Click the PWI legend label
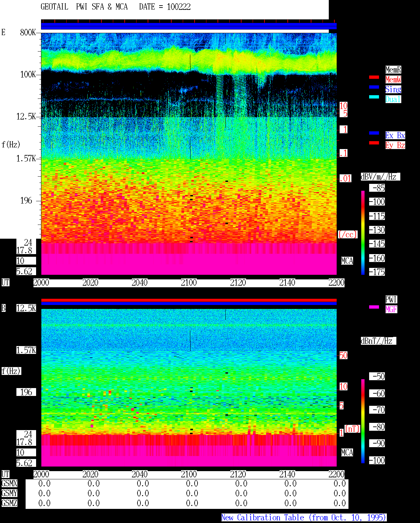Viewport: 420px width, 523px height. [391, 299]
